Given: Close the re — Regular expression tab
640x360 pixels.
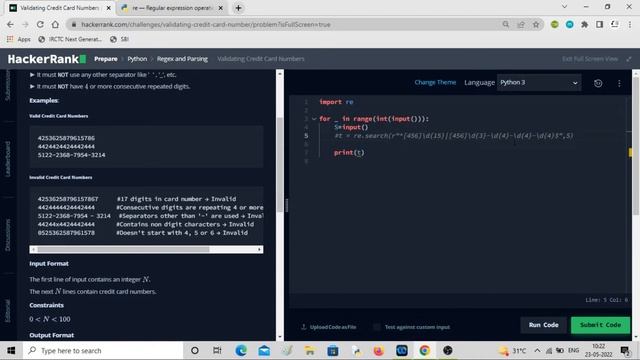Looking at the screenshot, I should pyautogui.click(x=220, y=8).
